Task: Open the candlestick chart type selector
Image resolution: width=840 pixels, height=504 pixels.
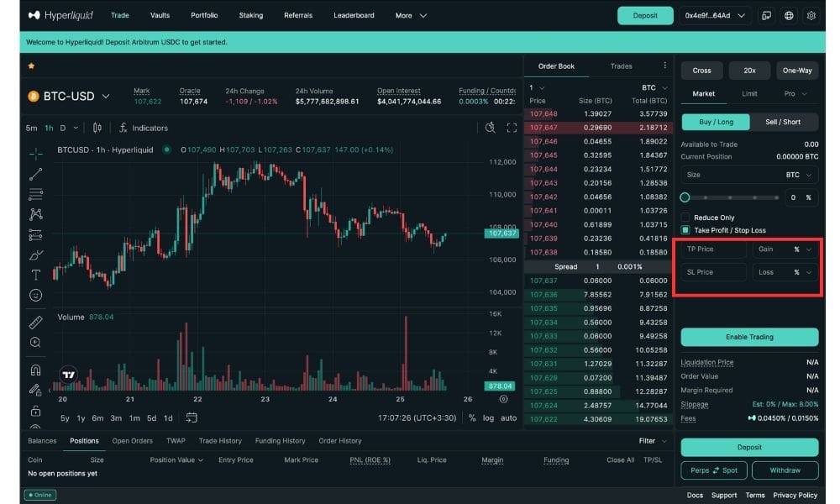Action: (97, 128)
